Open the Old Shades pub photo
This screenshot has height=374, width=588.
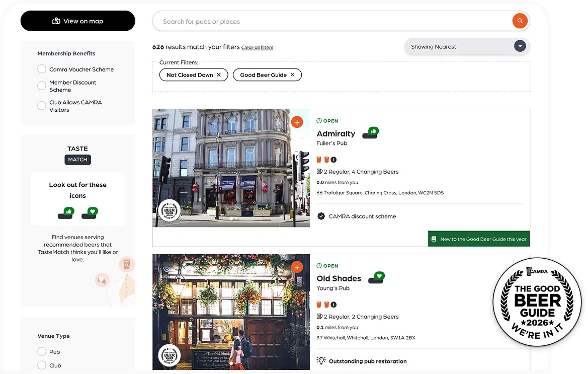pyautogui.click(x=231, y=312)
